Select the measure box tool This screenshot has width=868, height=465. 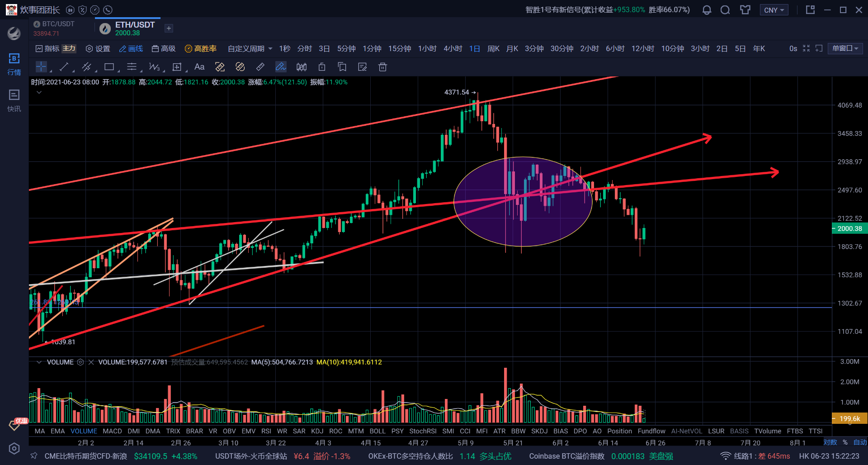pyautogui.click(x=177, y=67)
